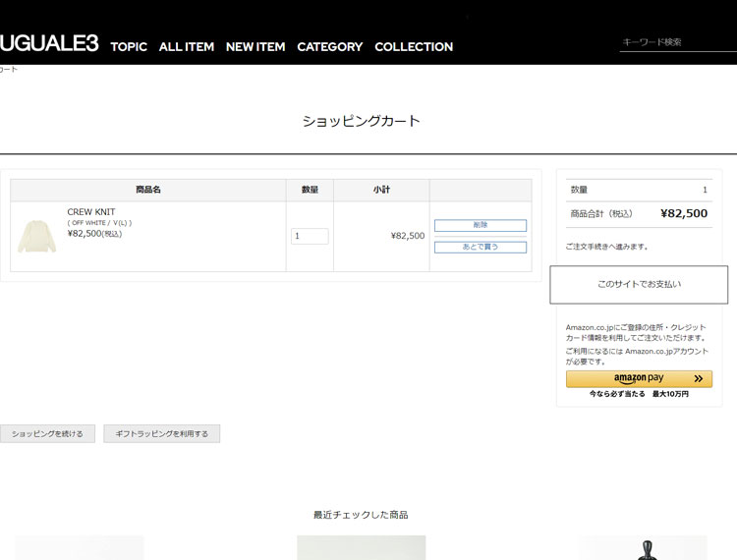Focus the キーワード検索 search field
737x560 pixels.
tap(678, 42)
